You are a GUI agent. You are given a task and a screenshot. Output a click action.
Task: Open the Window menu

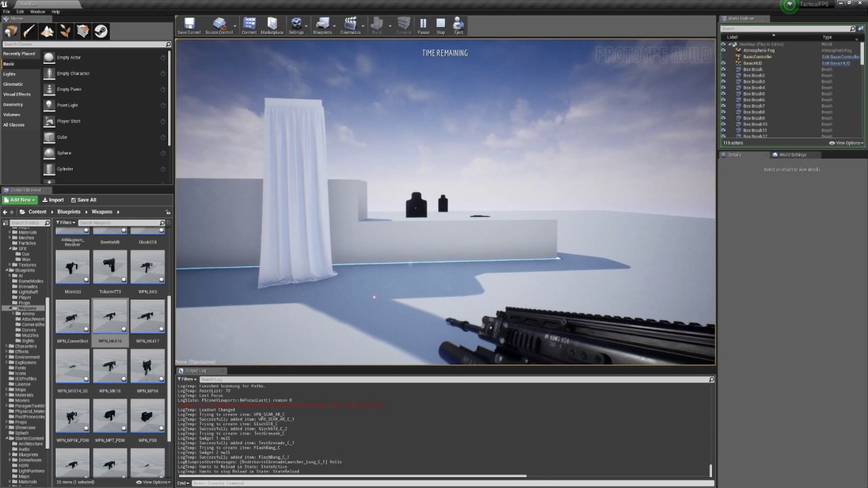pyautogui.click(x=38, y=12)
